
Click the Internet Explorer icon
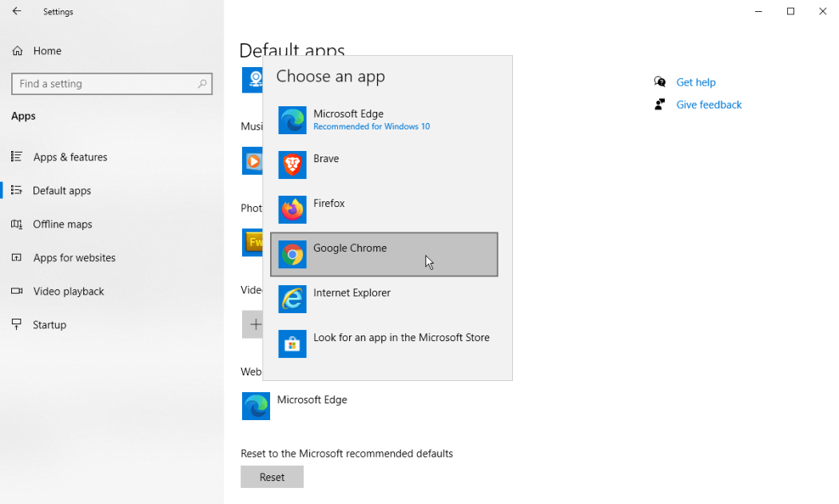[x=292, y=300]
